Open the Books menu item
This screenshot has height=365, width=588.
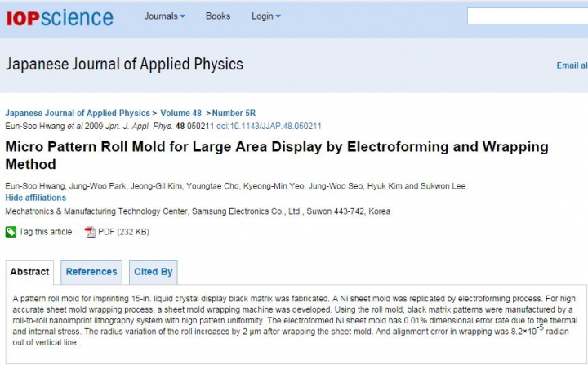coord(218,16)
